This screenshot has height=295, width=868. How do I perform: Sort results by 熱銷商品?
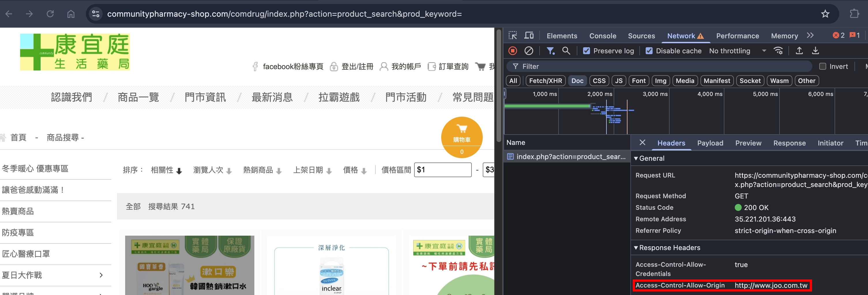(262, 170)
